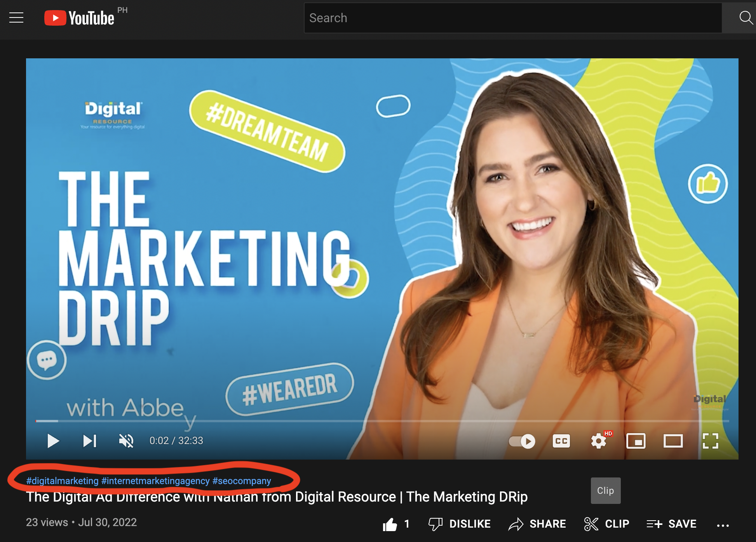Toggle the Autoplay switch off

(x=522, y=441)
